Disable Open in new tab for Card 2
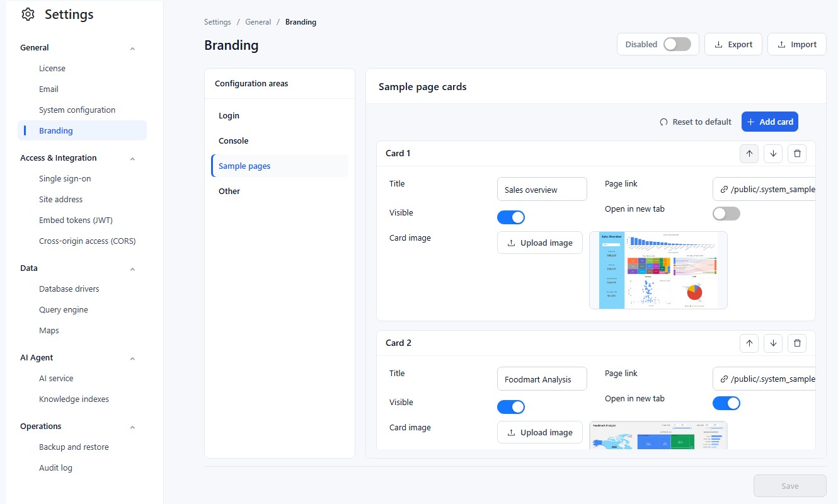 (x=726, y=403)
